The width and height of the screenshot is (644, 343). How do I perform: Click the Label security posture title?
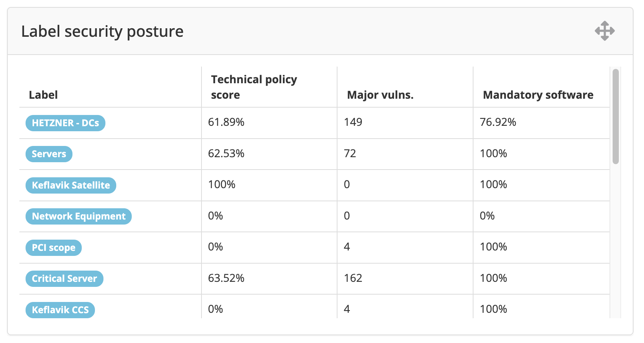pos(102,31)
